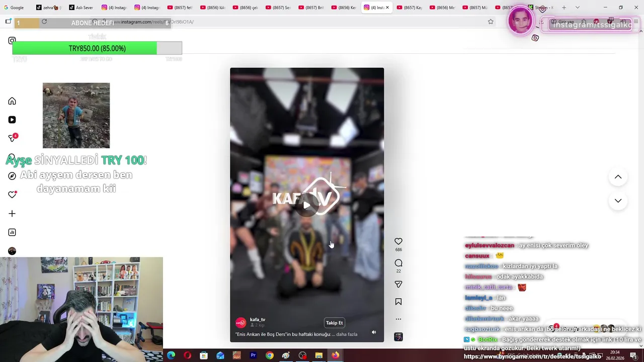The image size is (644, 362).
Task: Click the Instagram logo at sidebar top
Action: click(x=12, y=41)
